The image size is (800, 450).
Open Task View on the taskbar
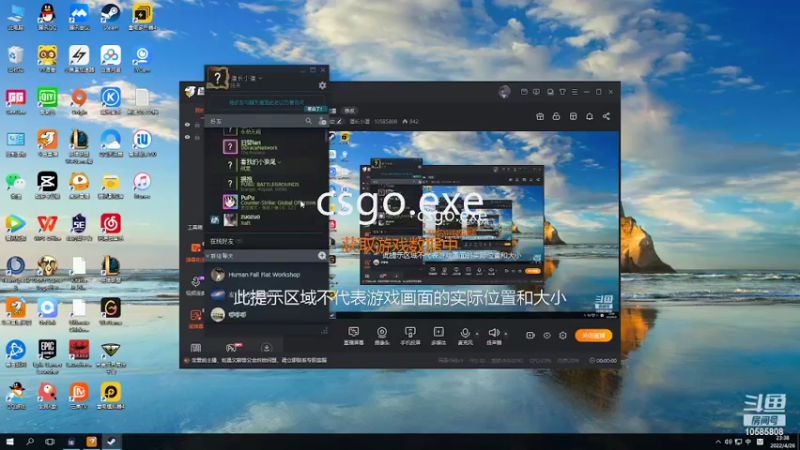pyautogui.click(x=49, y=441)
